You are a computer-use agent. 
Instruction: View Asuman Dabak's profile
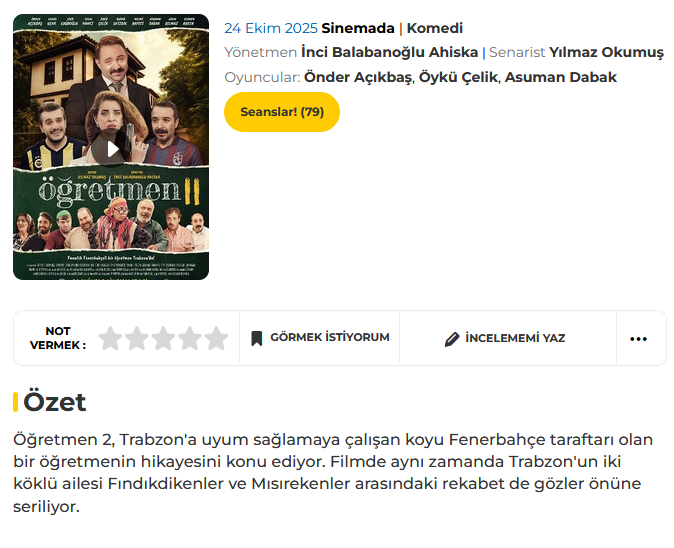click(561, 77)
